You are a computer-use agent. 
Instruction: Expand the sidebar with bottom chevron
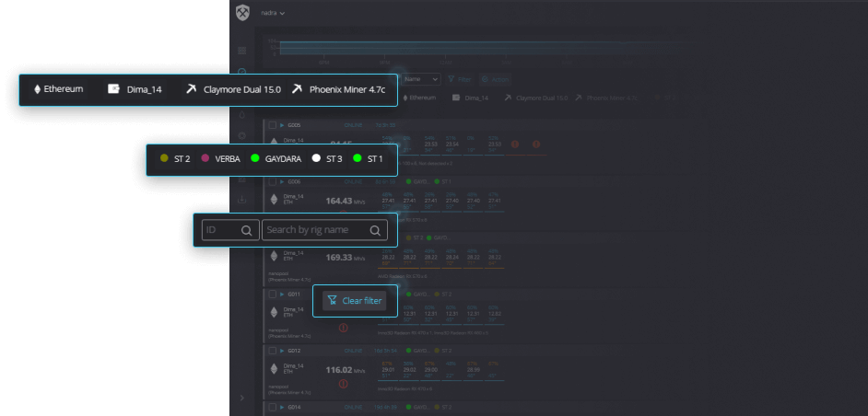242,398
